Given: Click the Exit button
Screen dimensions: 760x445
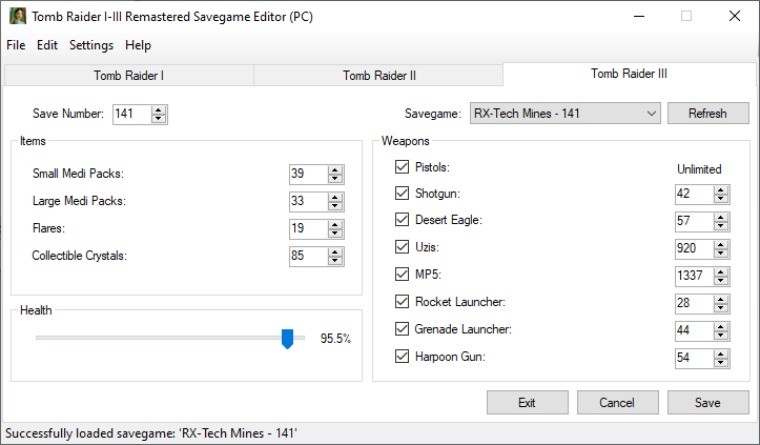Looking at the screenshot, I should (527, 402).
